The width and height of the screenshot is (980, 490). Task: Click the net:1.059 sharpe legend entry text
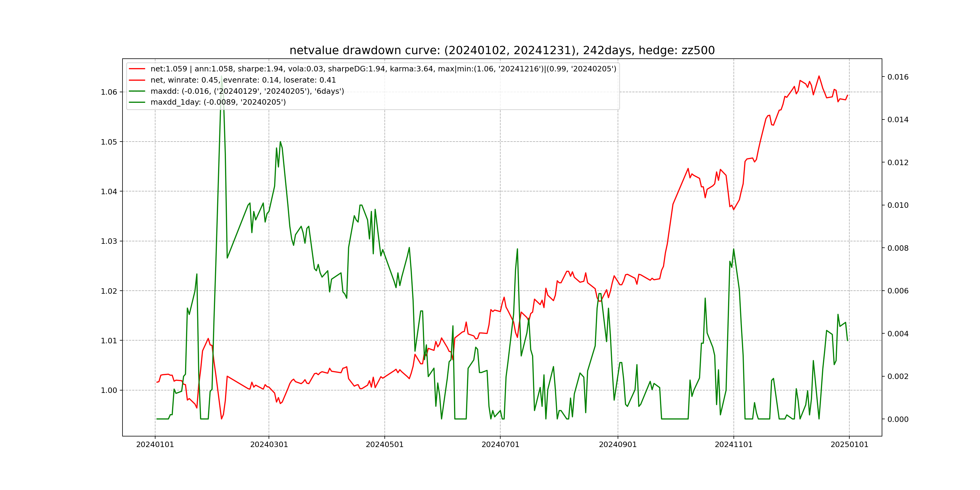click(x=383, y=69)
